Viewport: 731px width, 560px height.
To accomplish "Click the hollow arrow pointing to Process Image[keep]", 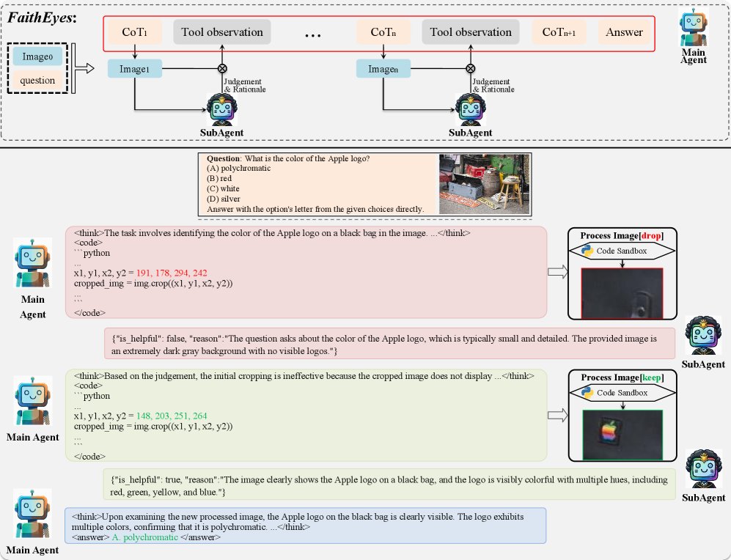I will 557,415.
